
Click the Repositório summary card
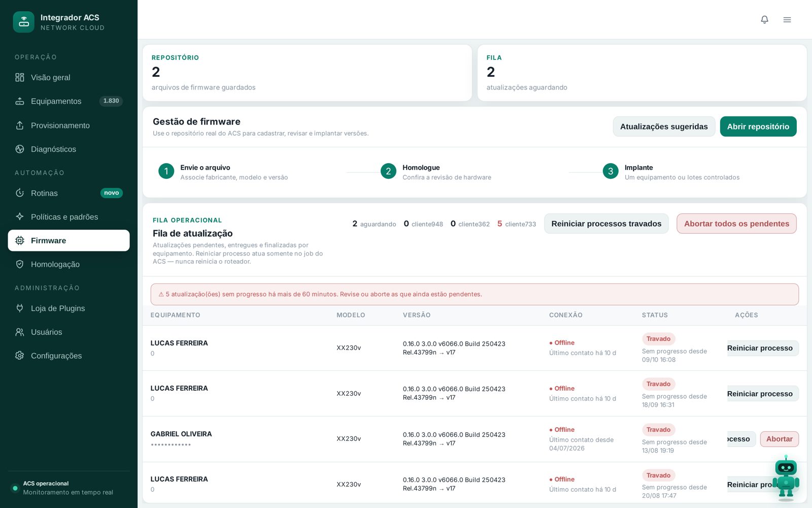click(x=307, y=73)
